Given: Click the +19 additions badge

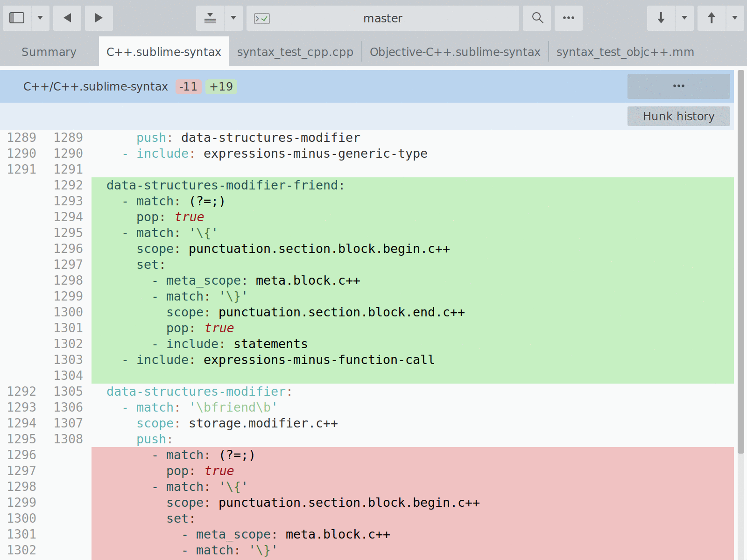Looking at the screenshot, I should coord(221,87).
